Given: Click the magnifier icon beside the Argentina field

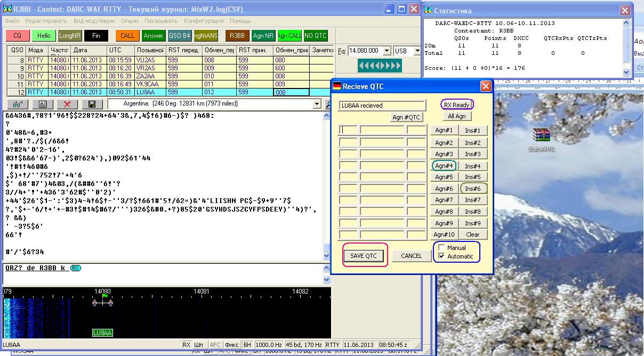Looking at the screenshot, I should 329,104.
